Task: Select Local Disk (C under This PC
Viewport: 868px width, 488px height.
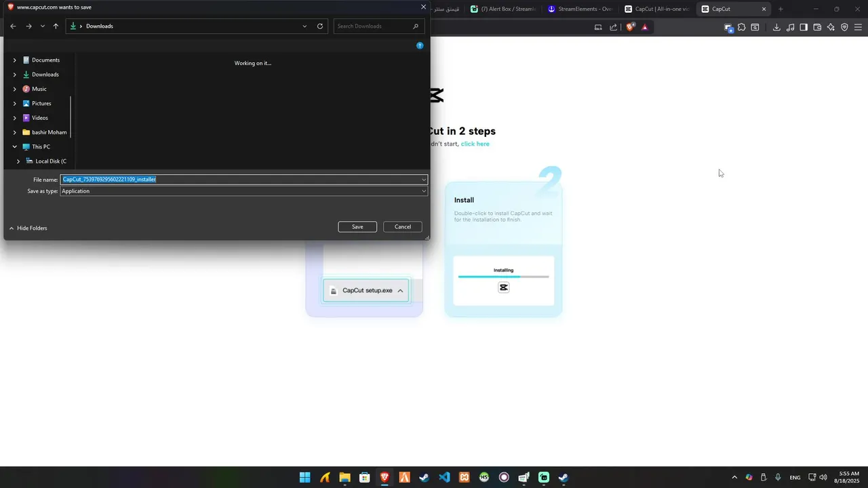Action: tap(46, 161)
